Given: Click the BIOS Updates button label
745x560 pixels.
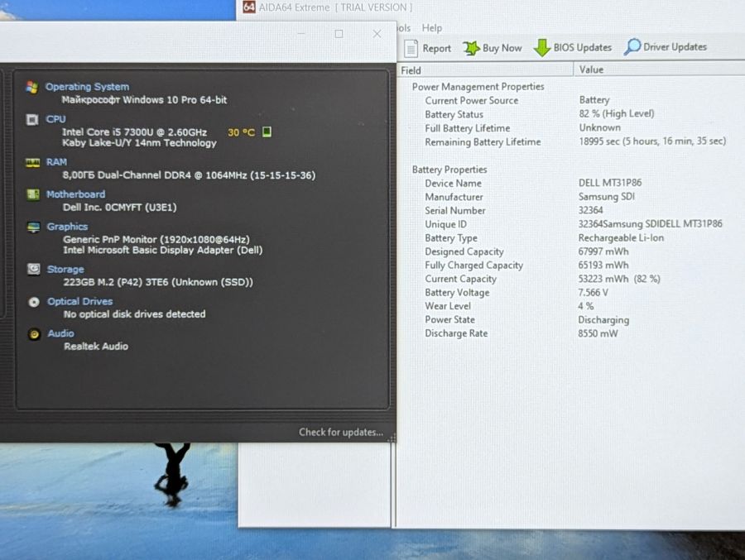Looking at the screenshot, I should [583, 47].
